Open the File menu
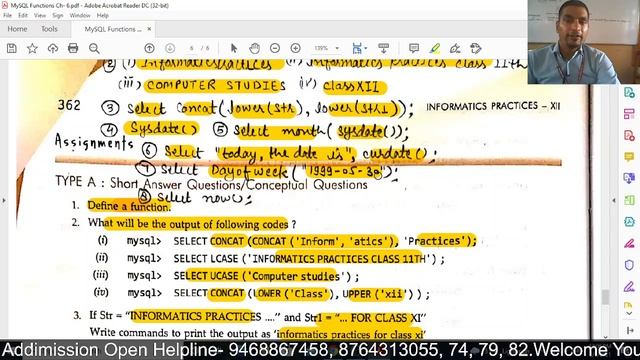 tap(7, 16)
